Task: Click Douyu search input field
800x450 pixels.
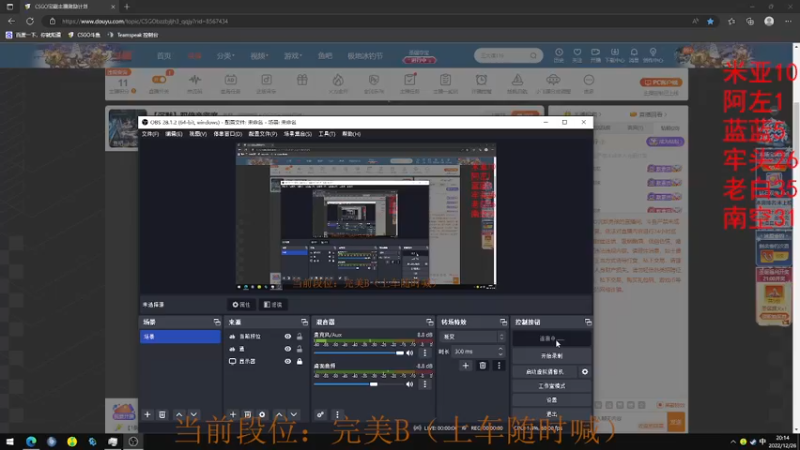Action: point(503,55)
